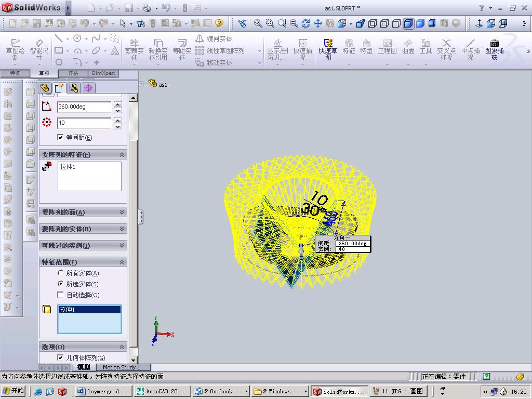Screen dimensions: 532x399
Task: Select the 所有实体(A) radio button
Action: pyautogui.click(x=60, y=273)
